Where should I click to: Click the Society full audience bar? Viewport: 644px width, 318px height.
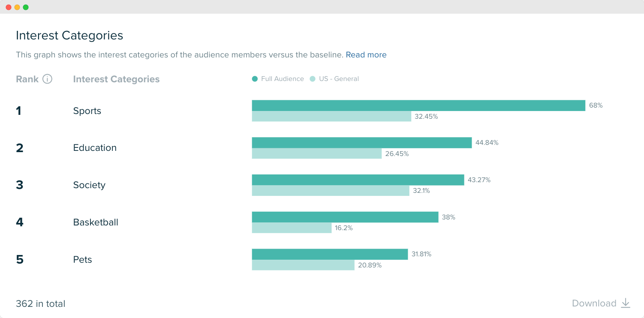pyautogui.click(x=358, y=180)
